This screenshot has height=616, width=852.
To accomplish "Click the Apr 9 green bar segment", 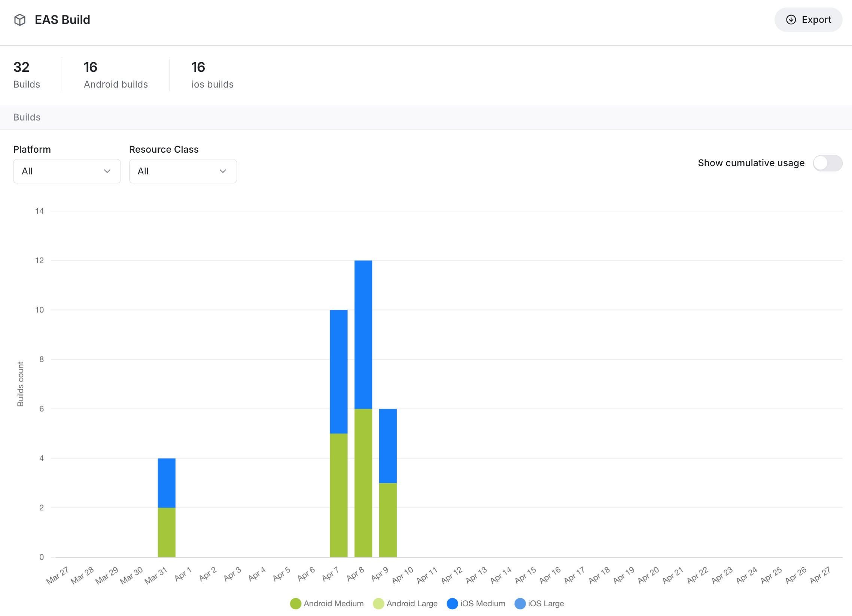I will [x=388, y=519].
